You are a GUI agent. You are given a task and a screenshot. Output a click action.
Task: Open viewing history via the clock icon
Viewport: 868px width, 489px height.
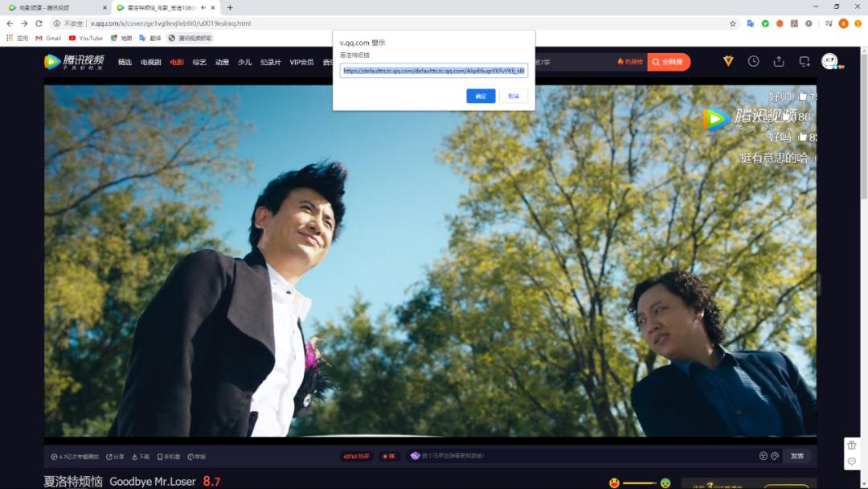753,60
